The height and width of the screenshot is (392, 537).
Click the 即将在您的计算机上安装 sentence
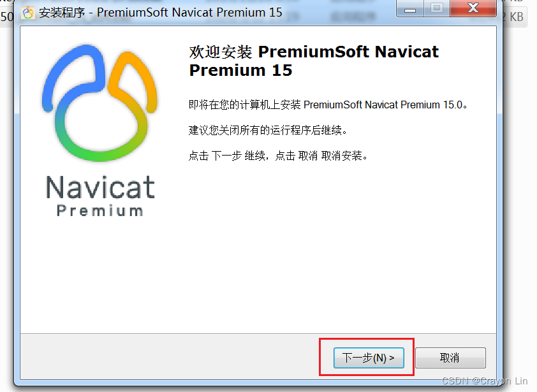pyautogui.click(x=328, y=105)
